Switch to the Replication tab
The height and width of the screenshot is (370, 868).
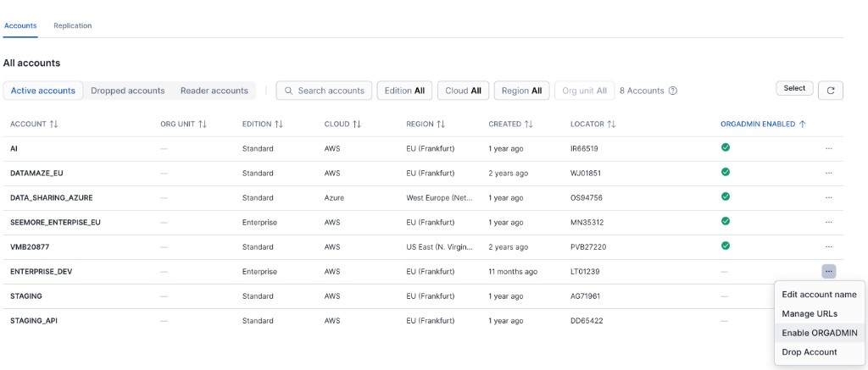(73, 26)
